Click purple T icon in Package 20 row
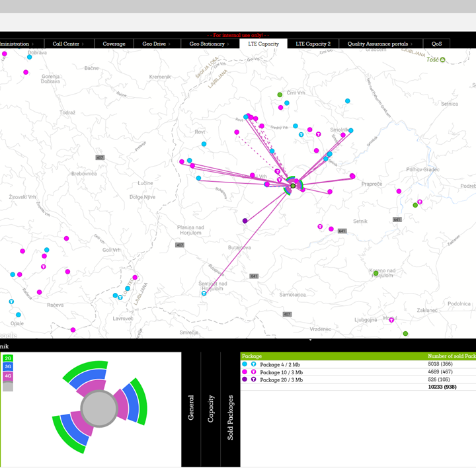 click(x=254, y=379)
